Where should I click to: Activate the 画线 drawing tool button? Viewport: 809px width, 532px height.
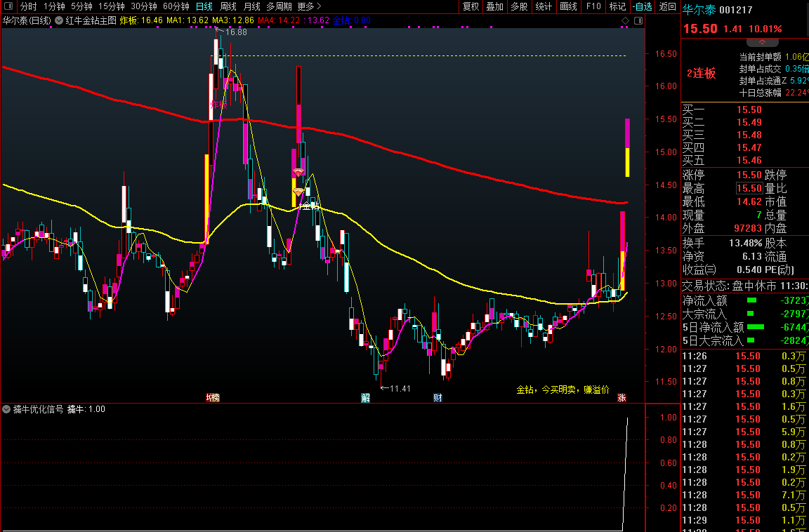(568, 6)
